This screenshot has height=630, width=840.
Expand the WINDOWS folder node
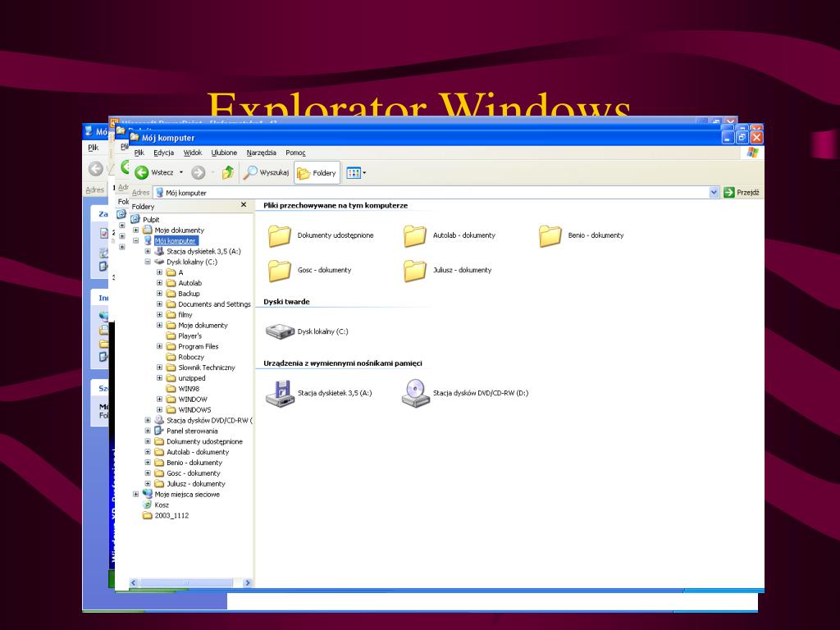159,410
